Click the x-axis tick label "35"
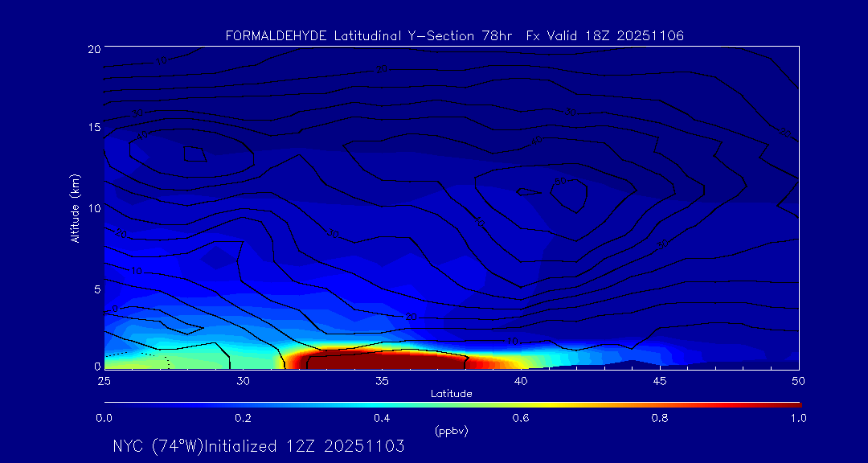 382,380
